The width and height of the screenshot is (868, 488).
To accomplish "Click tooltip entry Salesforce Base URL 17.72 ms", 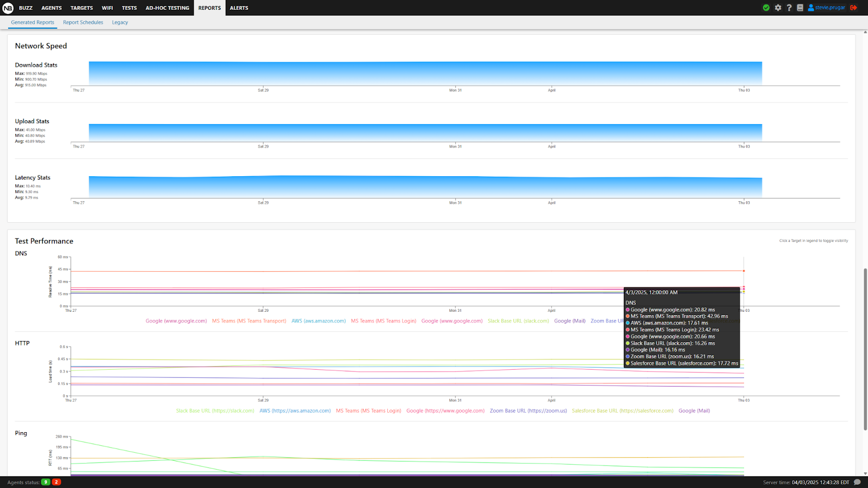I will 682,363.
